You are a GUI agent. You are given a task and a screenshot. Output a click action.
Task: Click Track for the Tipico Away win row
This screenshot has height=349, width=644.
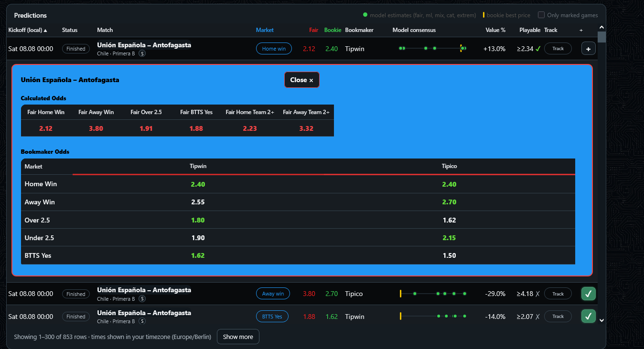tap(558, 294)
